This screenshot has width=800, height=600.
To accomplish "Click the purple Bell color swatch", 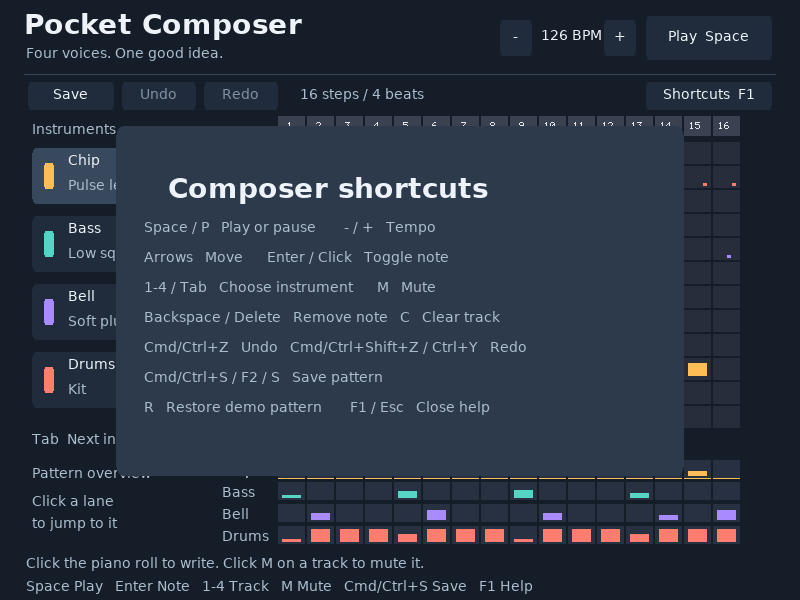I will point(49,312).
